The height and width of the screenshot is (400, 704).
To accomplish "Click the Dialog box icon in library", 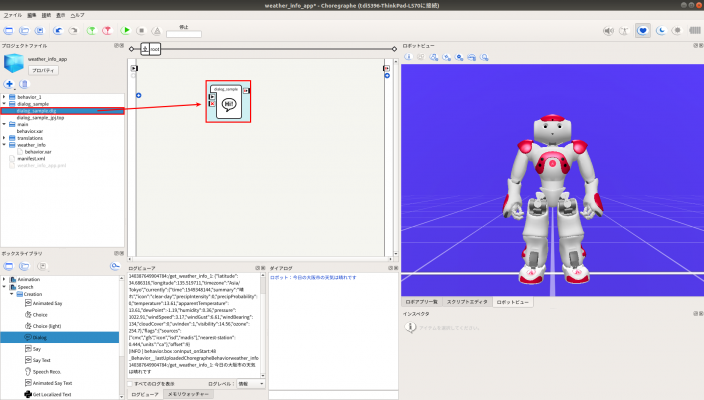I will pos(26,338).
